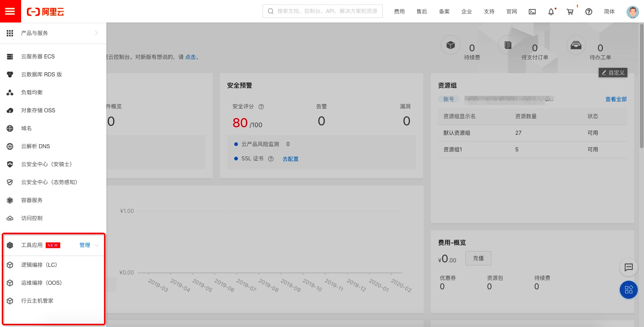Open the Aliyun logo home link
This screenshot has height=327, width=644.
45,12
